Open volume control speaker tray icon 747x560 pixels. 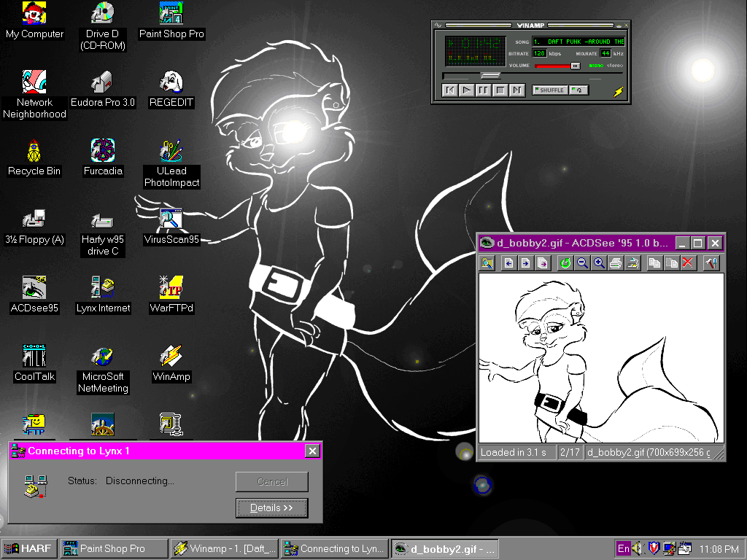(637, 548)
